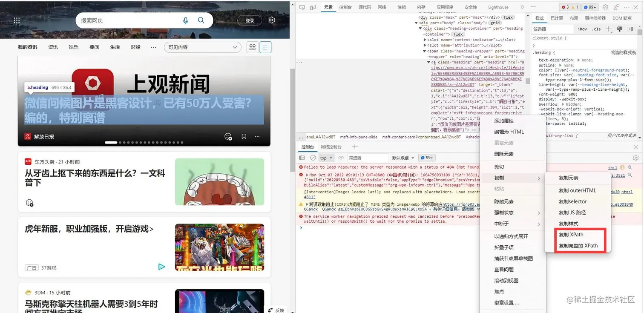
Task: Click the eye live expression icon
Action: 341,158
